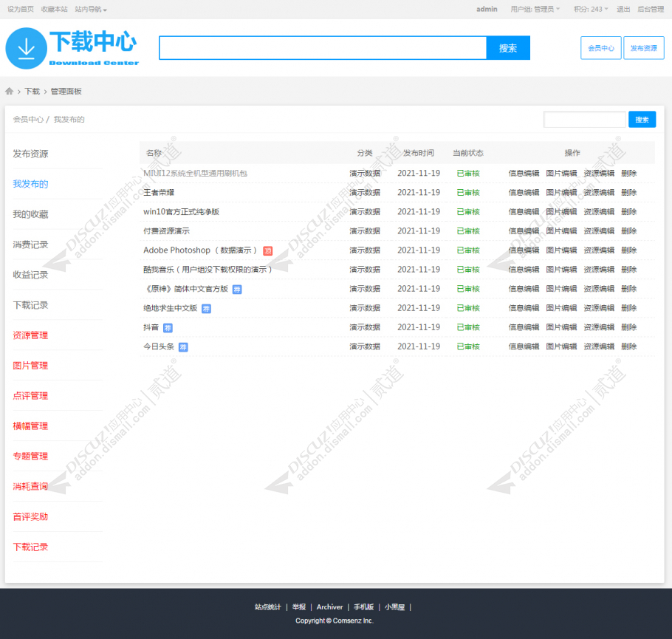Click Comsenz Inc. copyright link
This screenshot has height=639, width=672.
point(353,621)
